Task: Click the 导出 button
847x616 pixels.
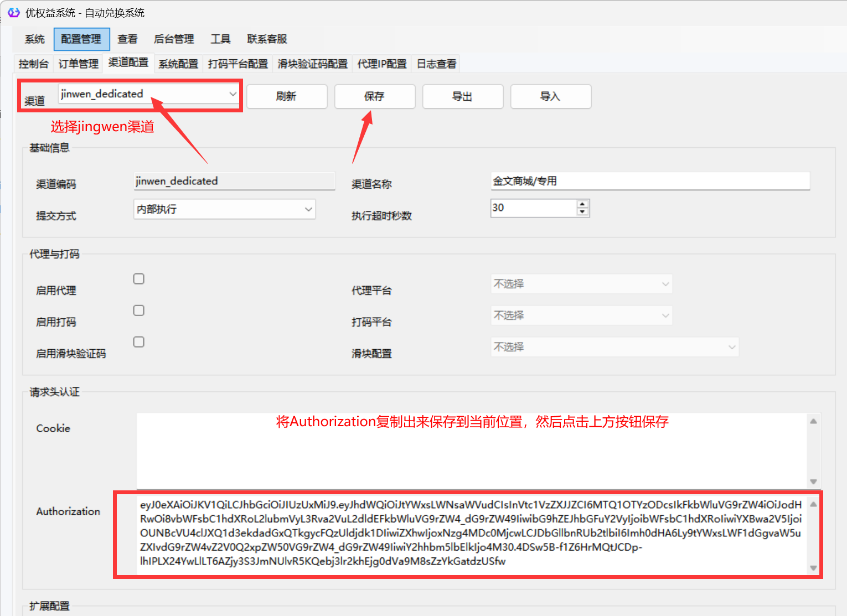Action: coord(463,96)
